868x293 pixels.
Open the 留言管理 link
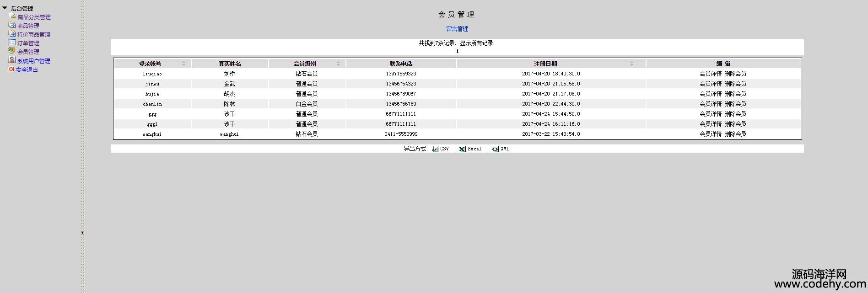point(457,29)
